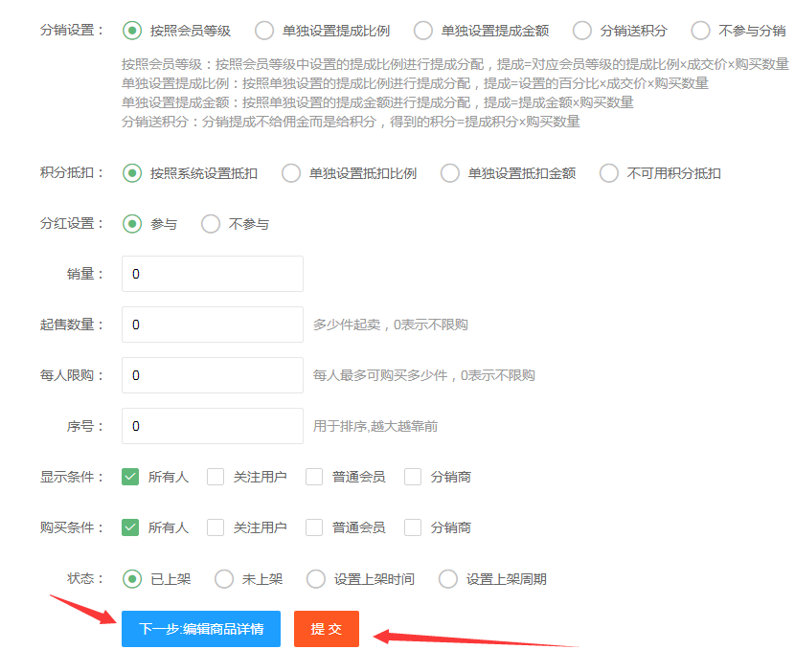The height and width of the screenshot is (672, 795).
Task: Choose 分销送积分 option
Action: click(582, 31)
